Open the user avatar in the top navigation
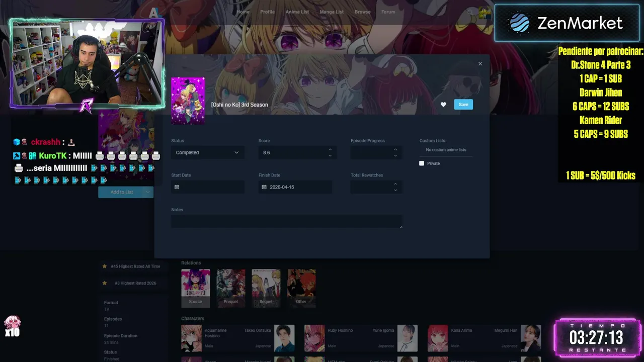The image size is (644, 362). tap(484, 12)
